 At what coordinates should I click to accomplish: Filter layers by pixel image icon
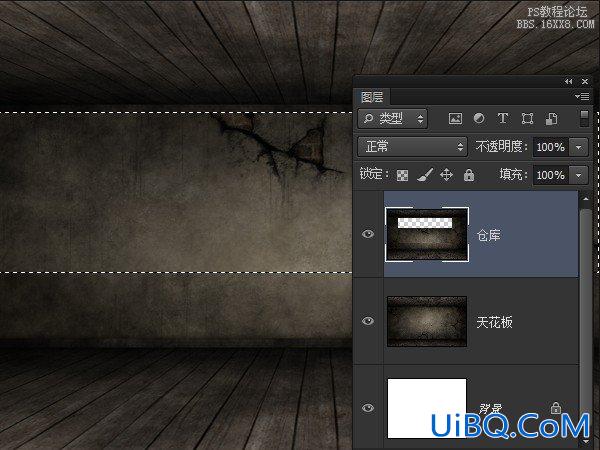pos(455,119)
